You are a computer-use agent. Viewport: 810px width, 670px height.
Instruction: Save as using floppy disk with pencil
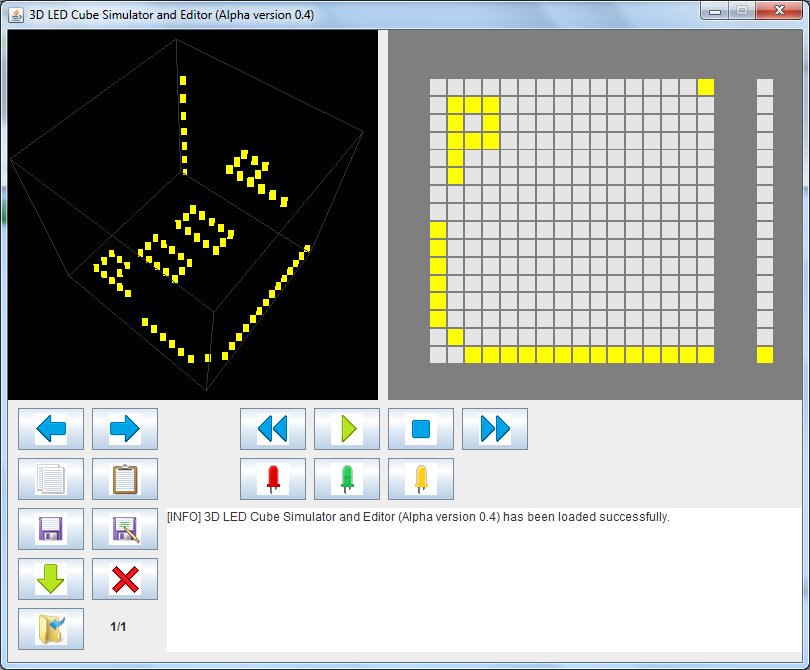coord(124,529)
